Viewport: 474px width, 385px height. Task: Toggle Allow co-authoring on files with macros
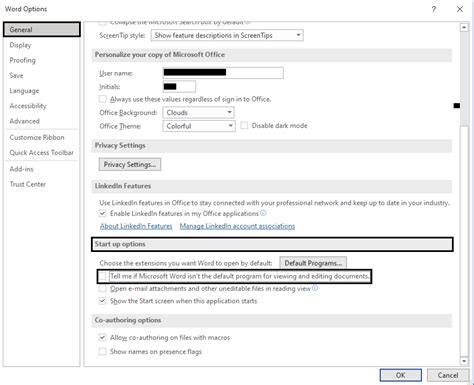[x=103, y=337]
